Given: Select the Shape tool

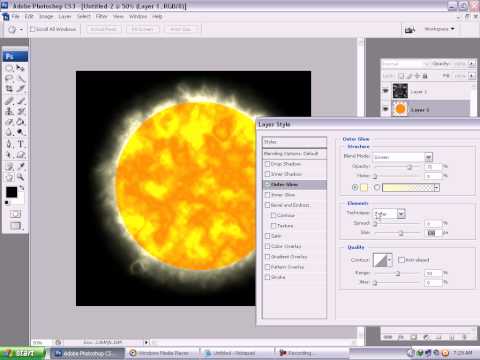Looking at the screenshot, I should coord(20,155).
